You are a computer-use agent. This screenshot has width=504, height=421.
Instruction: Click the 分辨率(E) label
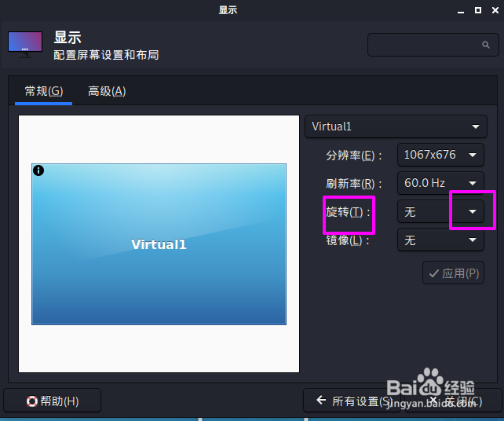point(354,156)
